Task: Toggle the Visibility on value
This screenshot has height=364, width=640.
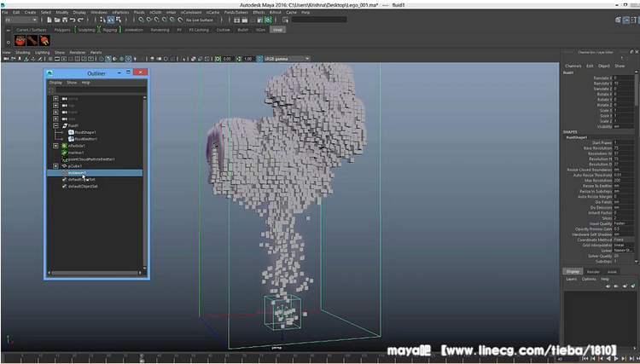Action: point(624,127)
